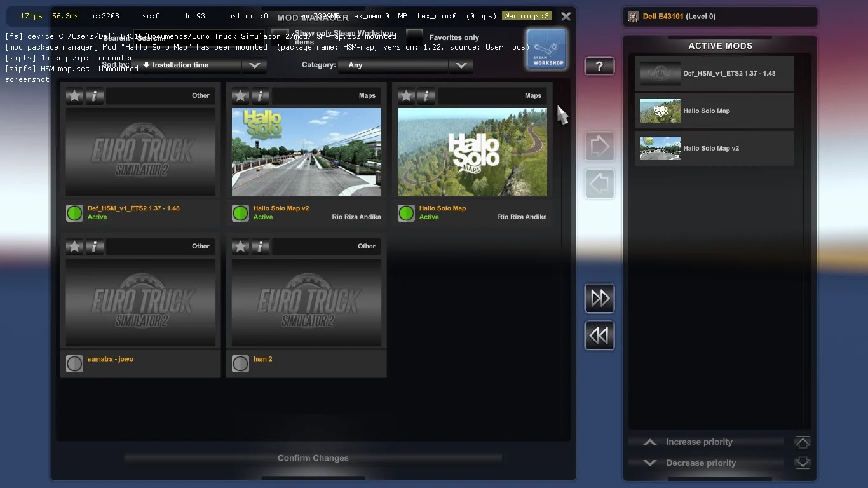Favorite the Def_HSM_v1_ETS2 mod star

coord(75,96)
